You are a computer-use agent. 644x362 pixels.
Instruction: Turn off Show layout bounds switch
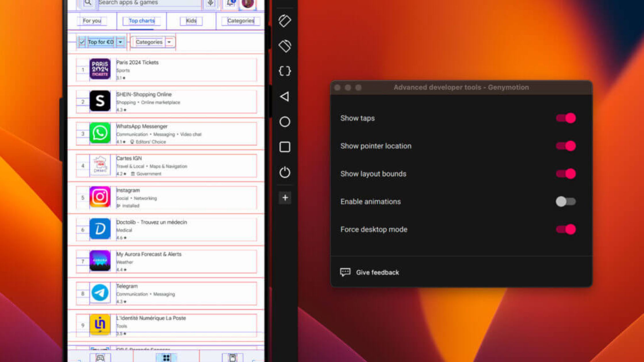point(566,174)
